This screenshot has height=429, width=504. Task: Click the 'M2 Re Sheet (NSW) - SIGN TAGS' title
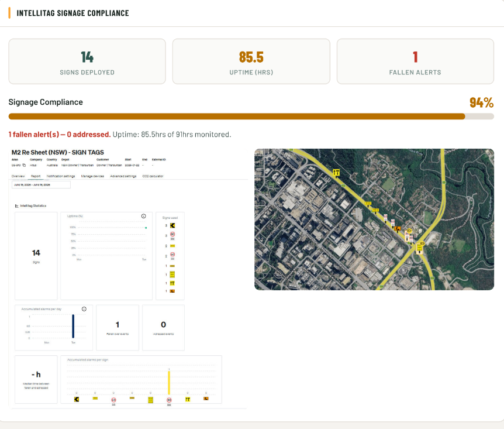point(58,152)
